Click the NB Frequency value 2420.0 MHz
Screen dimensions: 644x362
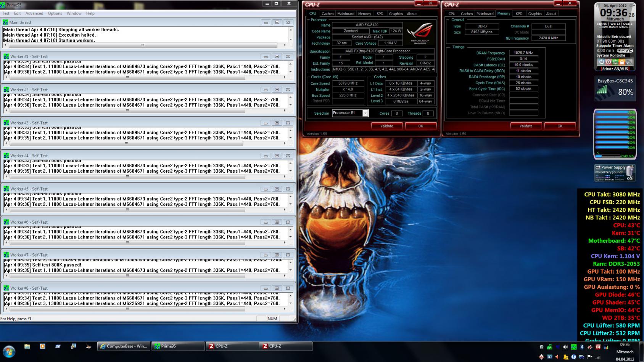(x=548, y=38)
